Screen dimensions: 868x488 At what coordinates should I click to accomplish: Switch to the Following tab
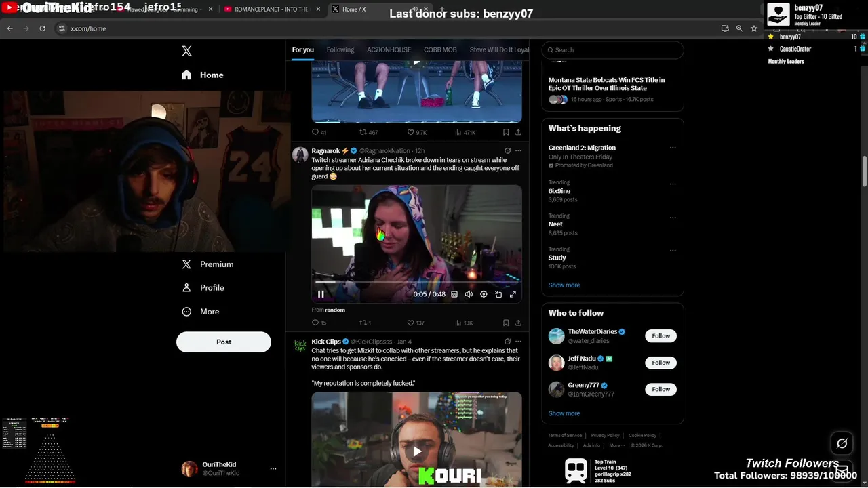340,49
